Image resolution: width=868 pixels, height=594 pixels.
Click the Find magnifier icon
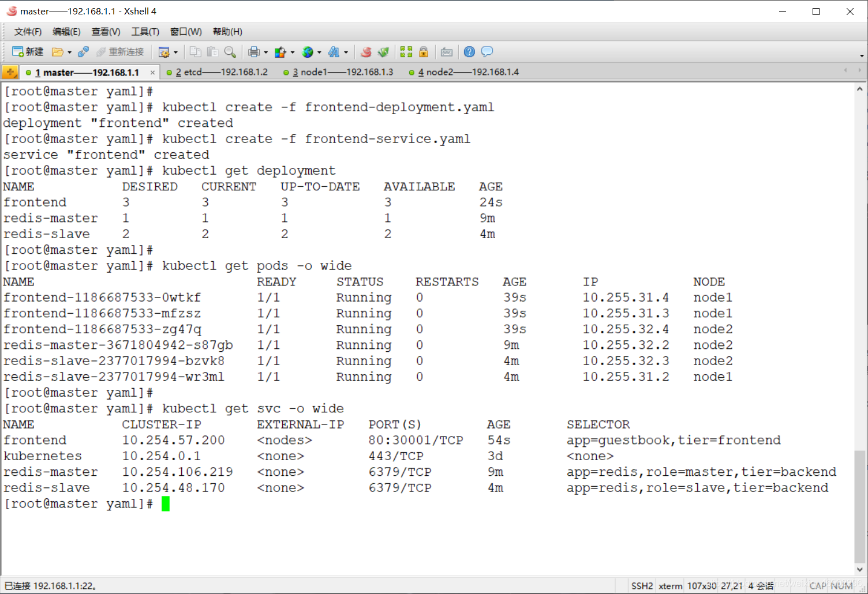pyautogui.click(x=230, y=52)
